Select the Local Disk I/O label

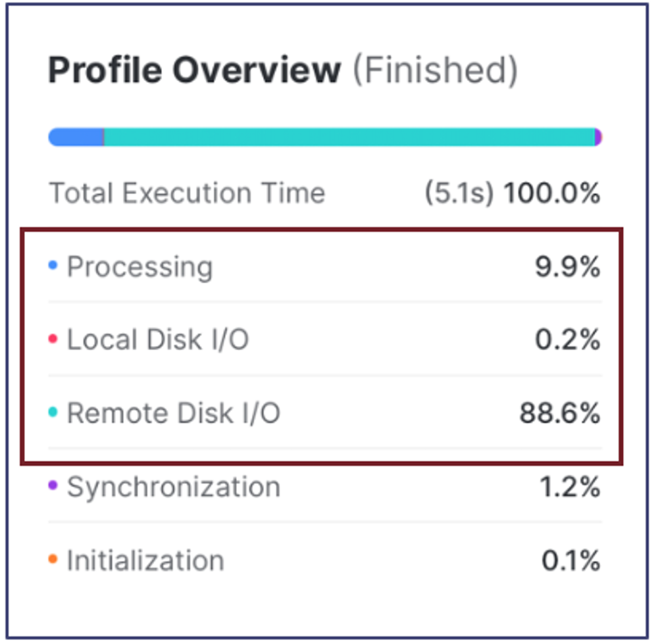coord(158,339)
